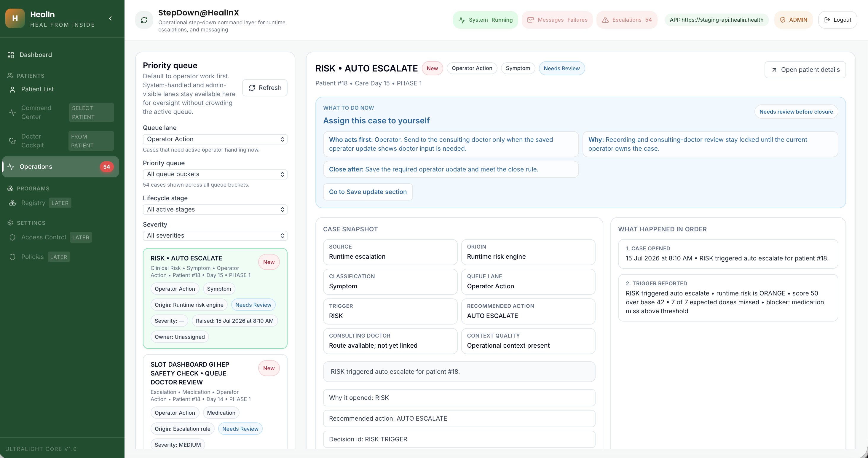This screenshot has width=868, height=458.
Task: Click the Escalations warning triangle icon
Action: point(605,20)
